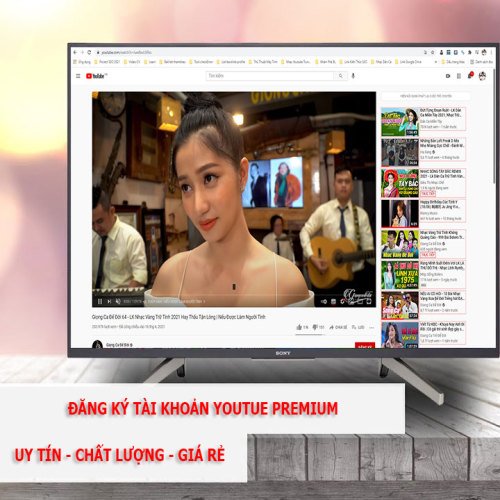This screenshot has height=500, width=500.
Task: Open the first bookmarks bar apps shortcut
Action: tap(82, 62)
